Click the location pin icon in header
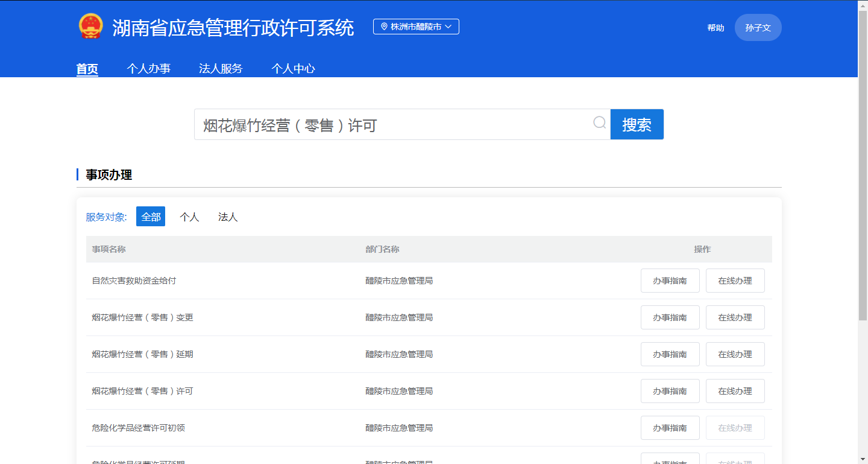The image size is (868, 464). pos(384,27)
